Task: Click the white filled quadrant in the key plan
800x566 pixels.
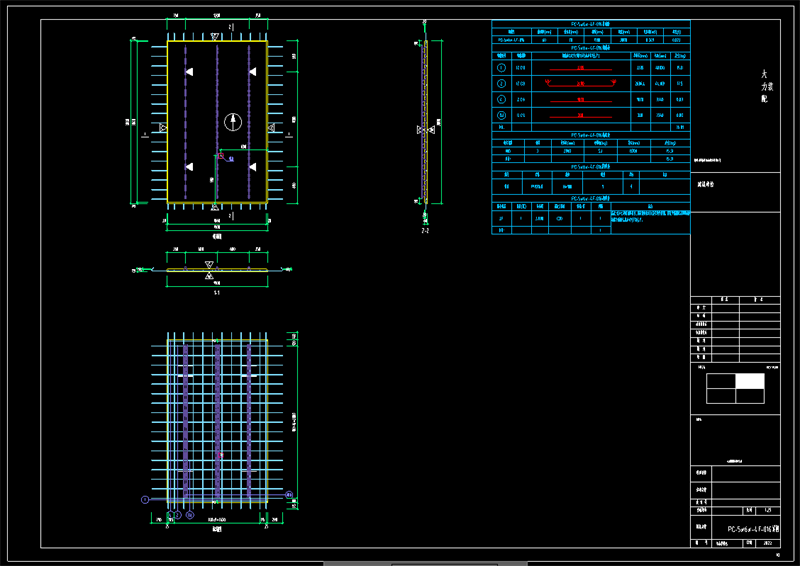Action: [x=750, y=381]
